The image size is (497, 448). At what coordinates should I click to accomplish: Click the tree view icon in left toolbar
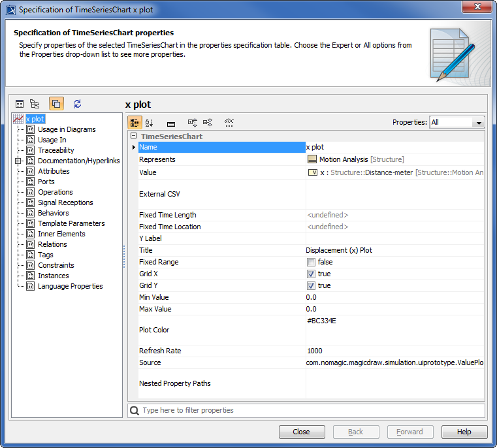(35, 104)
